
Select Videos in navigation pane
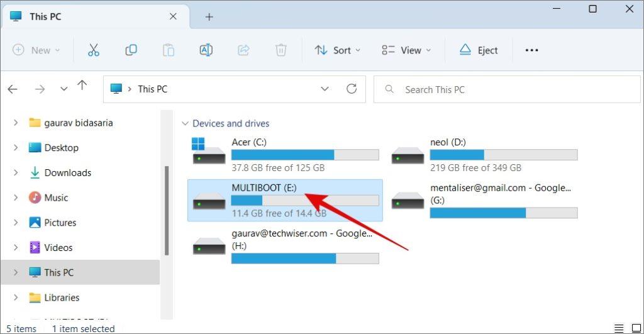coord(50,248)
